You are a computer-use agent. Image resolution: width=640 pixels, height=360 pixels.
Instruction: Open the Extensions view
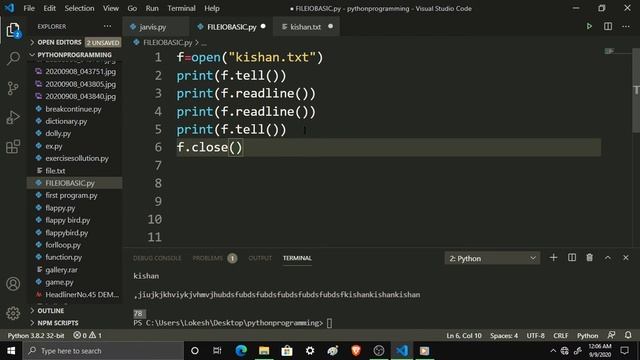13,147
